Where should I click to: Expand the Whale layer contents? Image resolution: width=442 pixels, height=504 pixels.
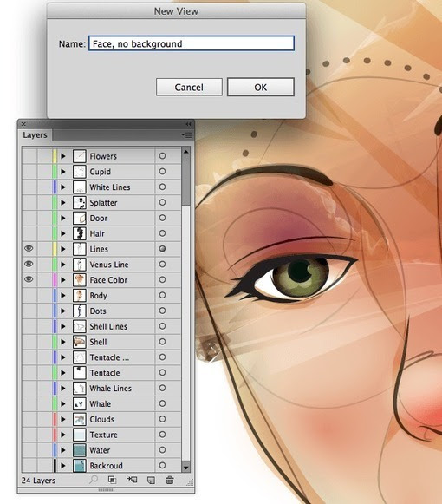[x=63, y=403]
